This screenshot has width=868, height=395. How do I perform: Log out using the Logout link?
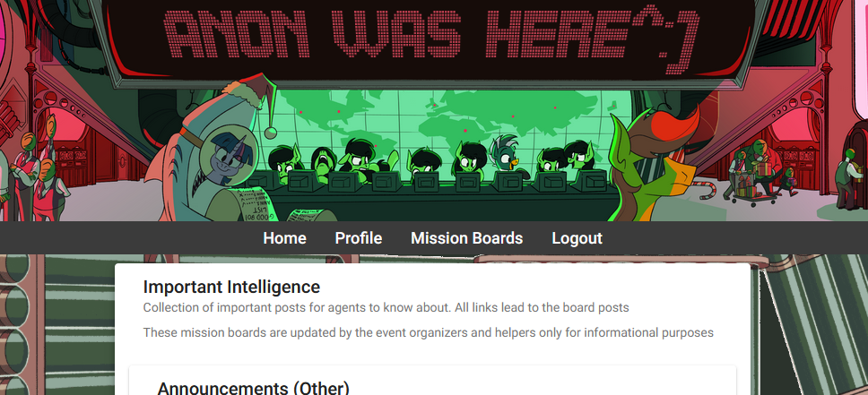tap(577, 238)
